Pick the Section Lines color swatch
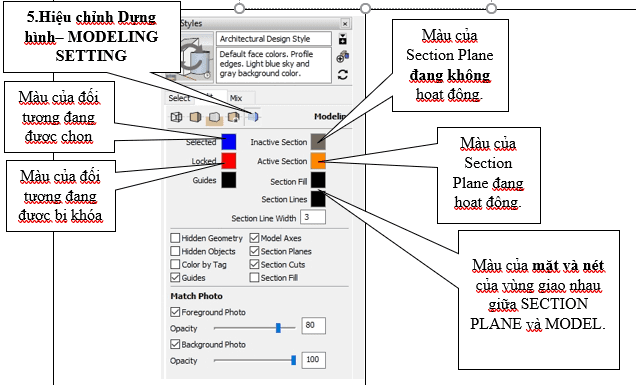Screen dimensions: 636x385 point(318,199)
